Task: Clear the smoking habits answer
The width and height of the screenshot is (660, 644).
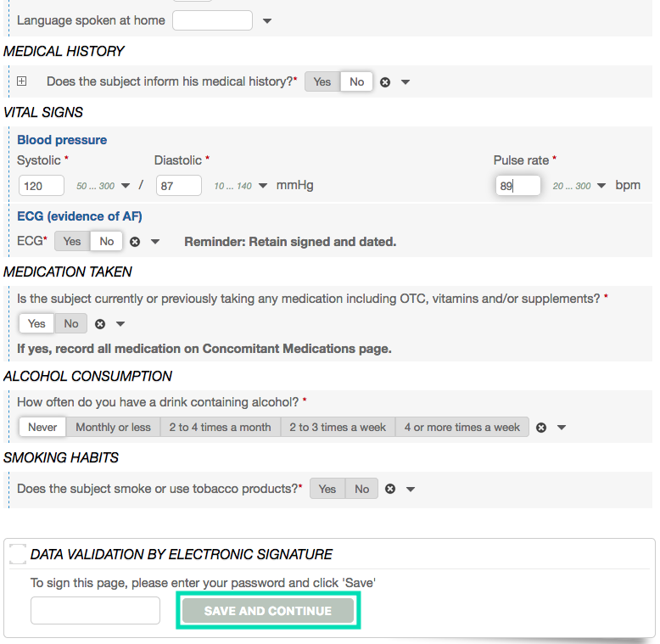Action: click(x=390, y=489)
